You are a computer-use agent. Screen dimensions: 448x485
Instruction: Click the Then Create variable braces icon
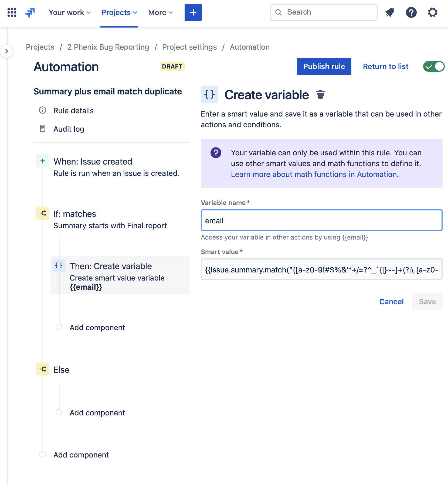(x=59, y=266)
